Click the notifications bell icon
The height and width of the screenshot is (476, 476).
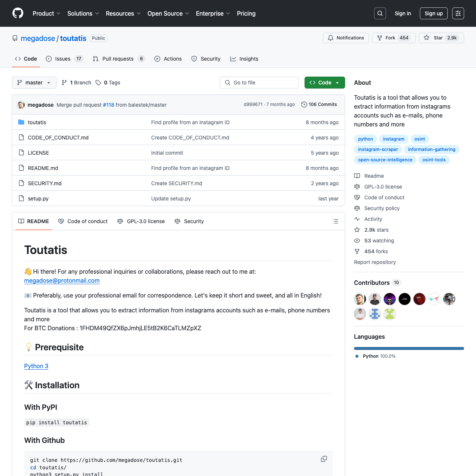pos(331,38)
